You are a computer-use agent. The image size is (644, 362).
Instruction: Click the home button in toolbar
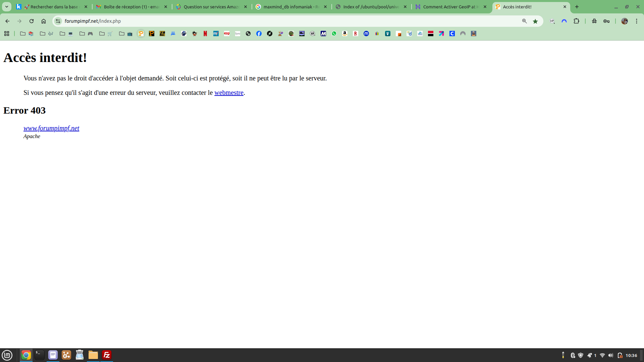[x=44, y=21]
